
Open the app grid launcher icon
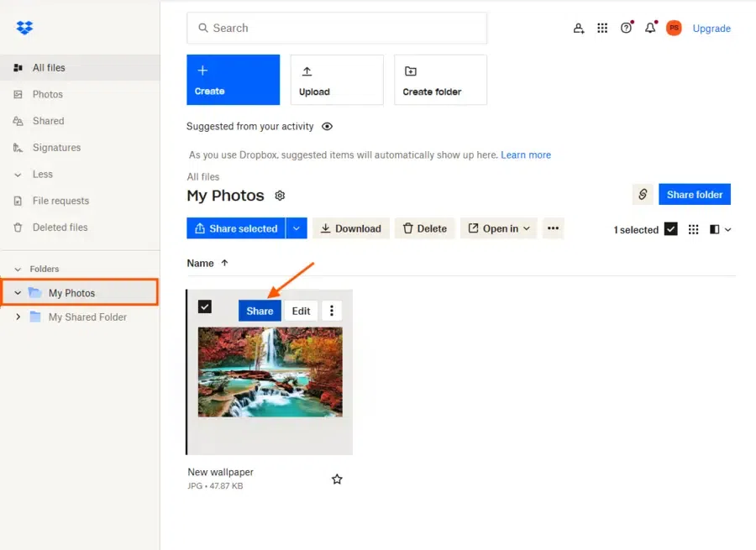pos(602,28)
